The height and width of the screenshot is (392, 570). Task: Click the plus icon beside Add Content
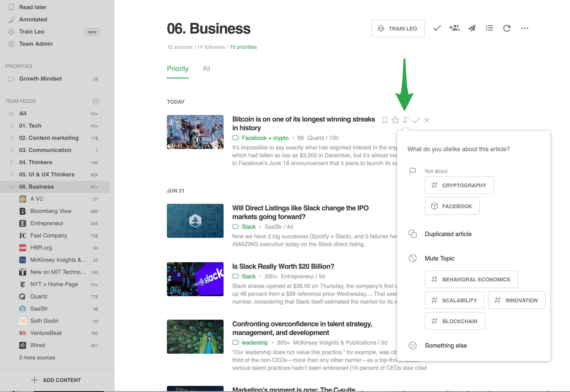(34, 380)
